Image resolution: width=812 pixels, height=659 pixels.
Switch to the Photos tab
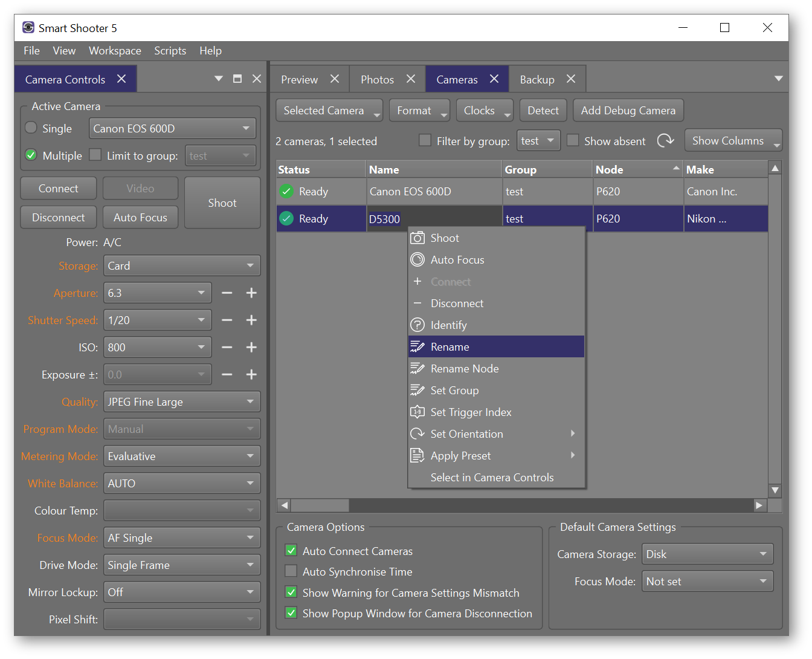click(x=377, y=80)
